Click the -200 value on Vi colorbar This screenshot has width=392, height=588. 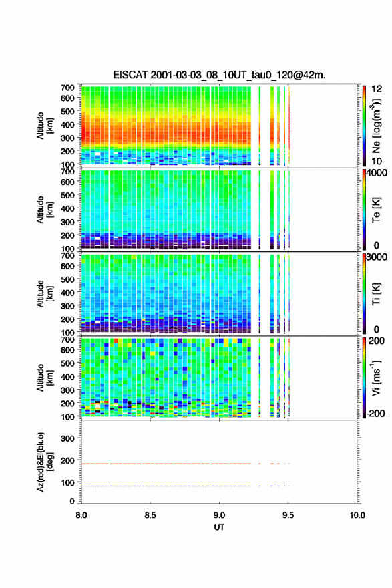376,414
